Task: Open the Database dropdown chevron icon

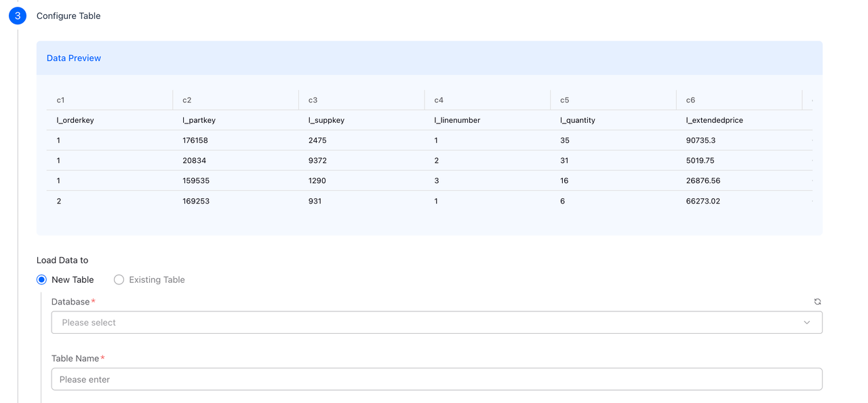Action: point(807,322)
